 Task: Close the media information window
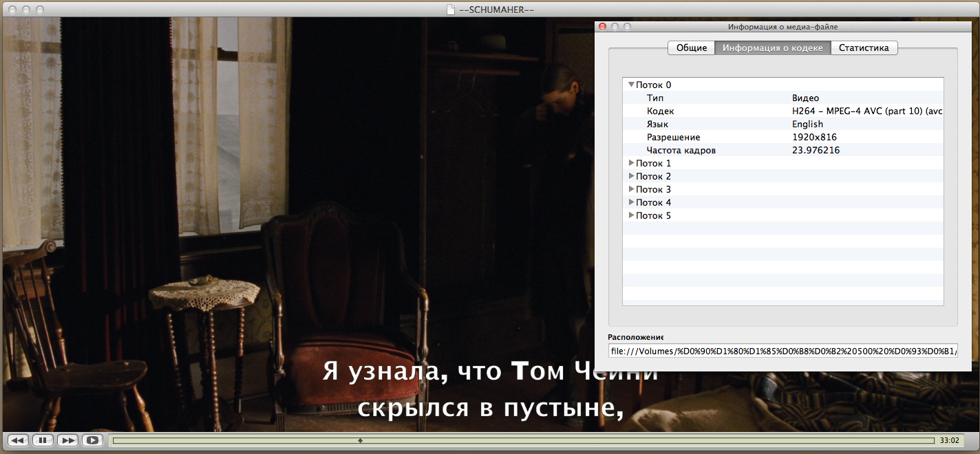coord(602,27)
